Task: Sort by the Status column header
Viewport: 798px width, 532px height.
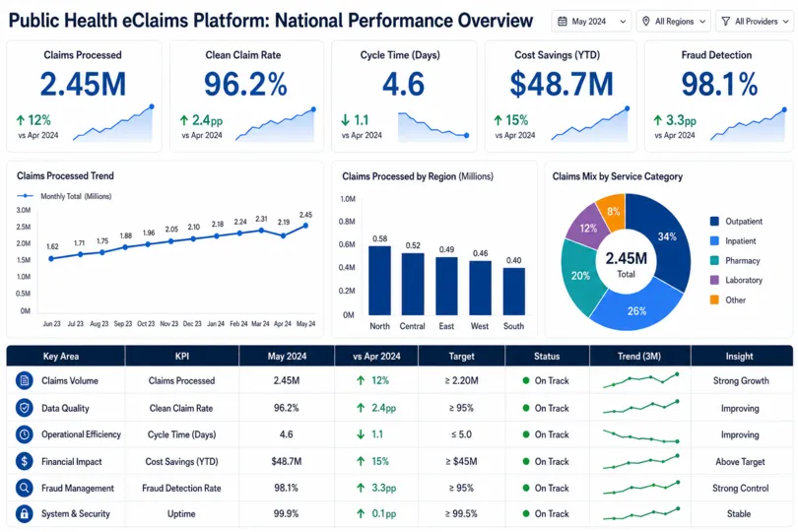Action: [x=547, y=356]
